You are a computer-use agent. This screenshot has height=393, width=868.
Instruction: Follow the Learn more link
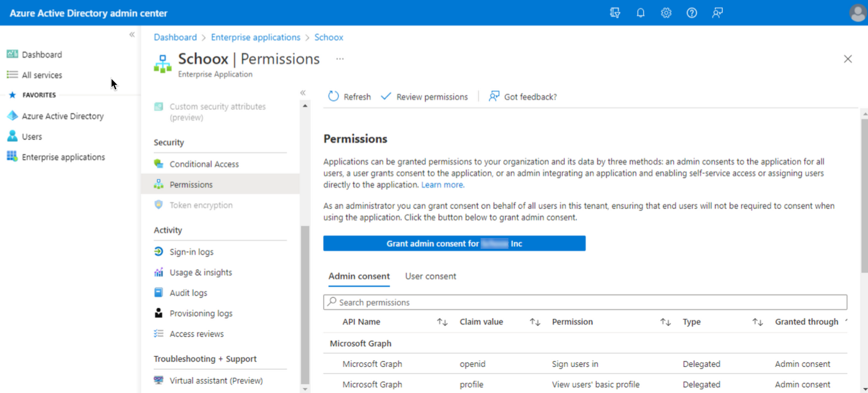(443, 185)
